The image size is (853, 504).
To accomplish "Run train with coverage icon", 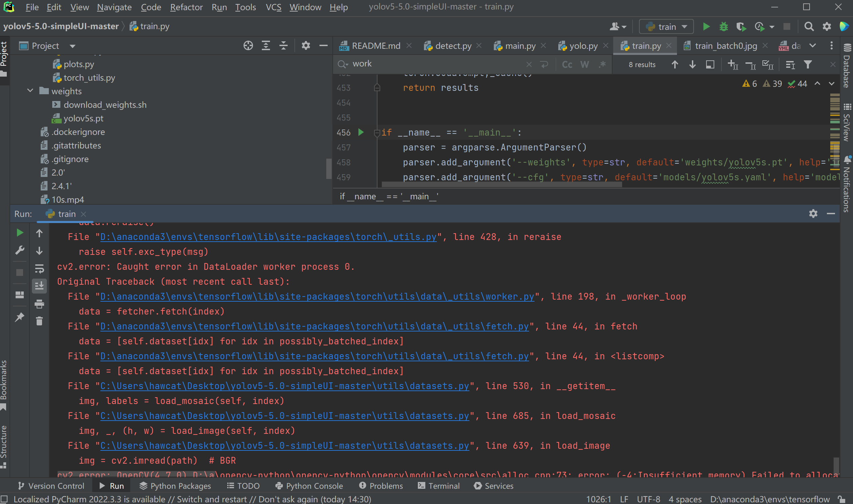I will coord(741,26).
